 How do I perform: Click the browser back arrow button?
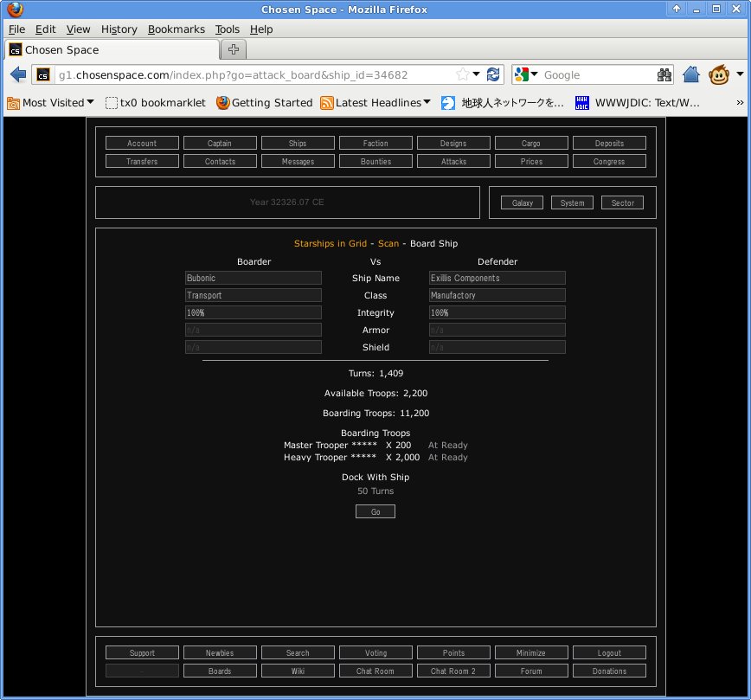[18, 74]
